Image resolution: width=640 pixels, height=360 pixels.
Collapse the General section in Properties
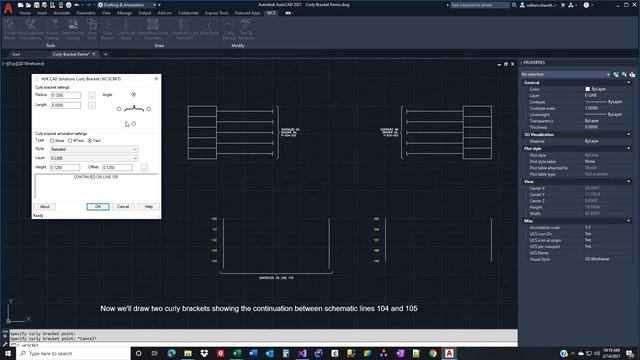pyautogui.click(x=629, y=82)
